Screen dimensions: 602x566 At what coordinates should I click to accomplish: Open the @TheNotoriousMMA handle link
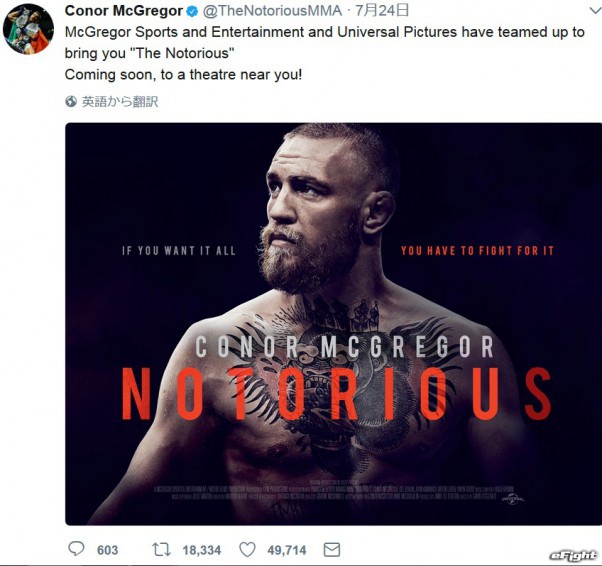(x=279, y=11)
